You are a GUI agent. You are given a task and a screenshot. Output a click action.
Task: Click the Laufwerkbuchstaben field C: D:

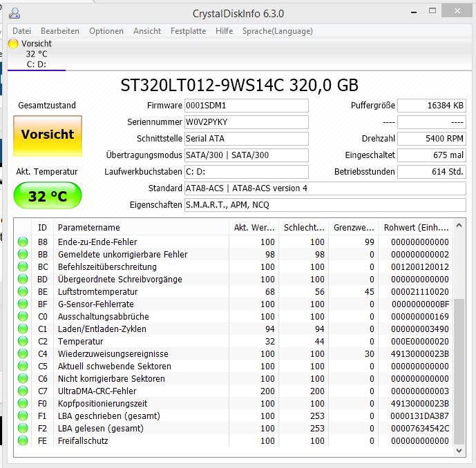[247, 172]
